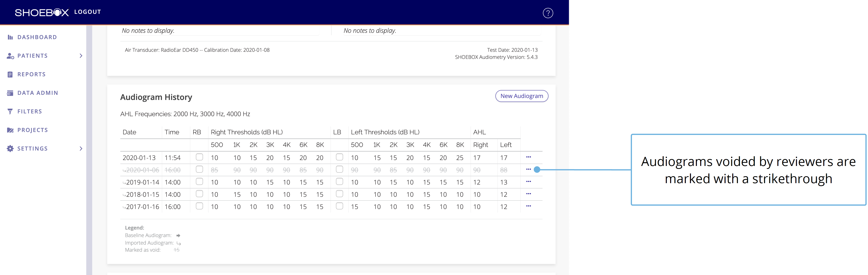The width and height of the screenshot is (868, 275).
Task: Expand the Settings submenu chevron
Action: [x=81, y=148]
